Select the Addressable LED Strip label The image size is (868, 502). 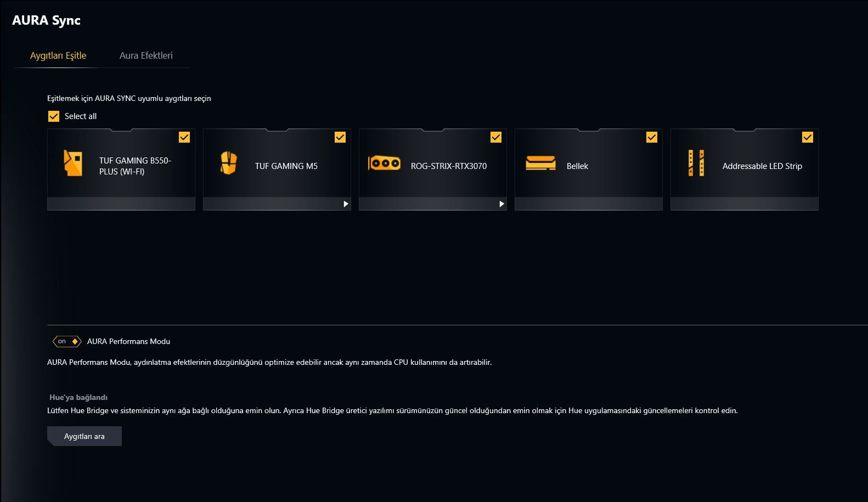(762, 166)
